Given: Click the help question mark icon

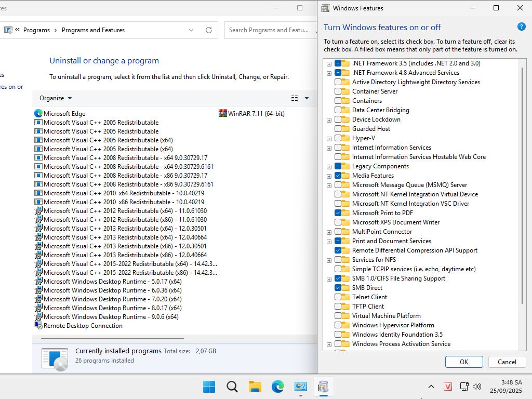Looking at the screenshot, I should (x=521, y=27).
